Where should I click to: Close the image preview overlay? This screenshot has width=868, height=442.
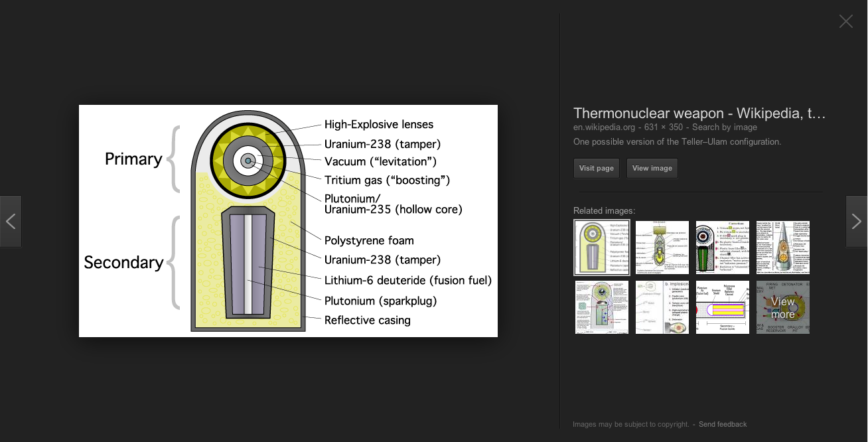point(845,21)
